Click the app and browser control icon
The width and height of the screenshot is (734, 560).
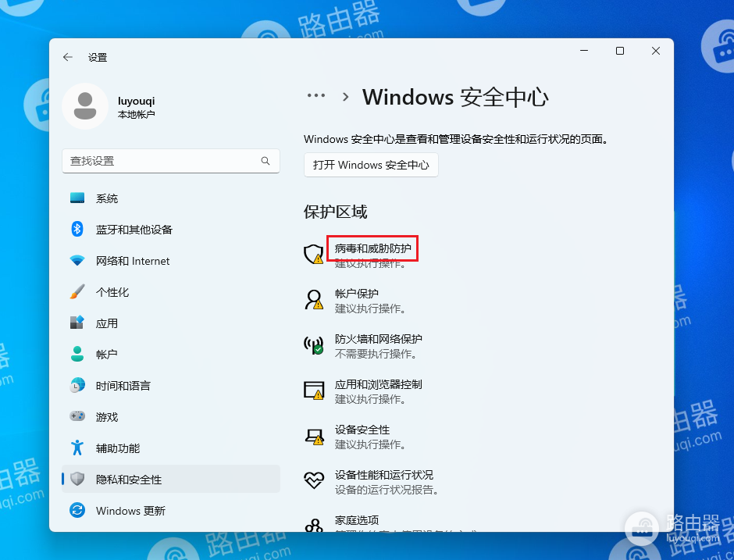click(x=313, y=391)
